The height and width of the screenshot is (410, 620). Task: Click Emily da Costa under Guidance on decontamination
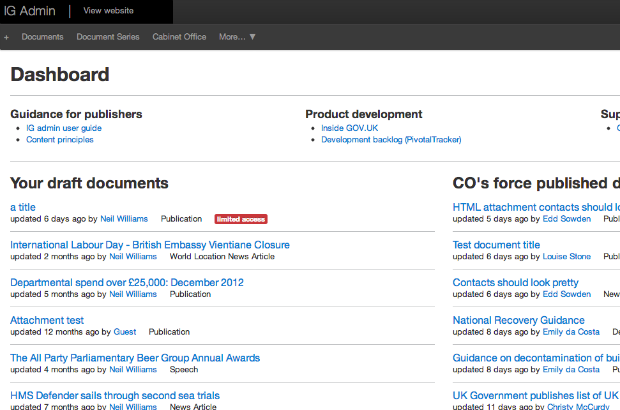point(571,369)
